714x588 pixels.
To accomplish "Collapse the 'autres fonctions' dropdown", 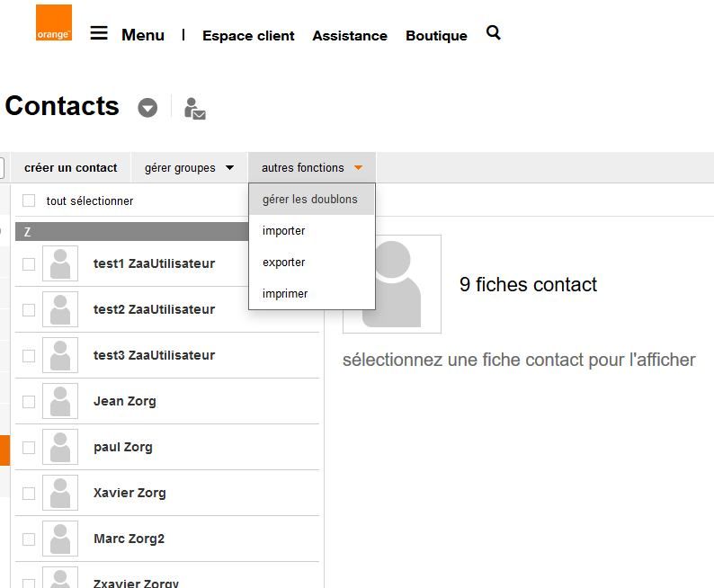I will 311,168.
